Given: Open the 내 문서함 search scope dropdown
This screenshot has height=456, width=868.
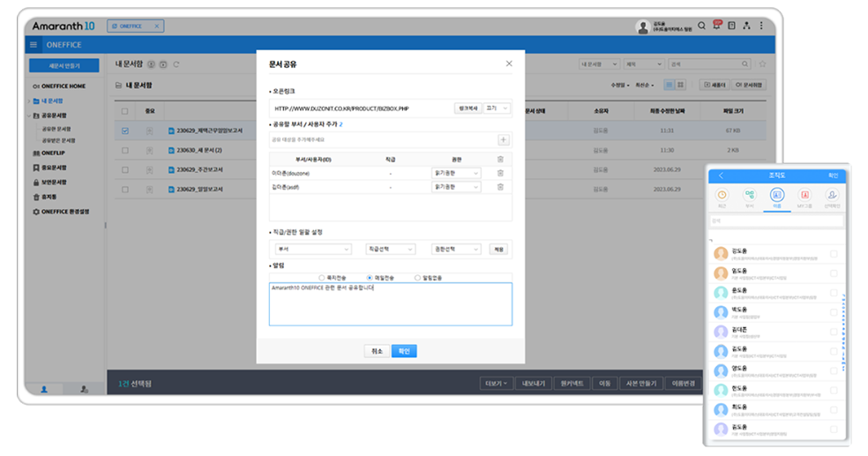Looking at the screenshot, I should click(599, 64).
